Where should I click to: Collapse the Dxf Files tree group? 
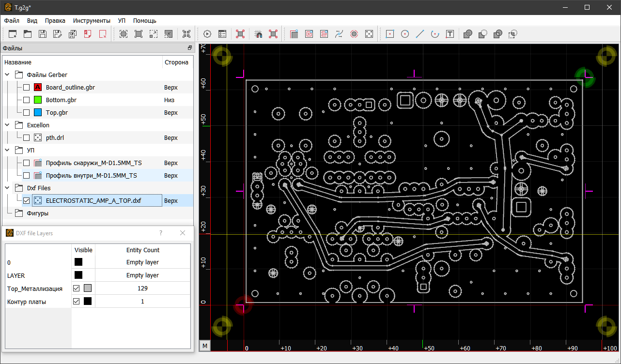click(x=8, y=188)
